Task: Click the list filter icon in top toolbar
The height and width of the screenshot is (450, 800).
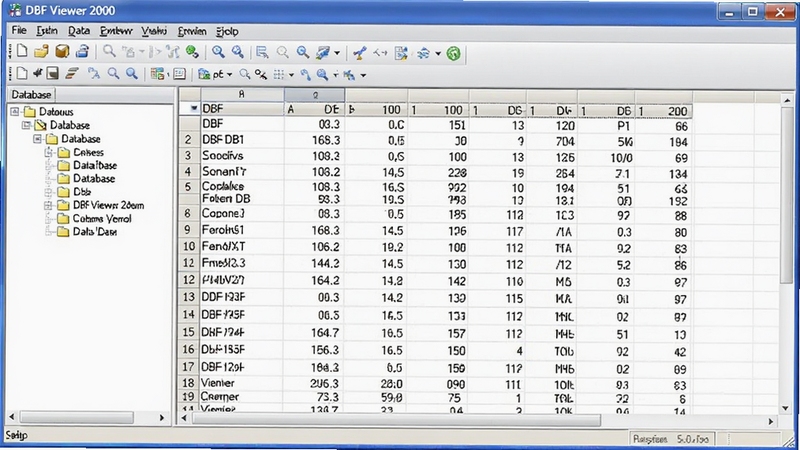Action: pyautogui.click(x=262, y=52)
